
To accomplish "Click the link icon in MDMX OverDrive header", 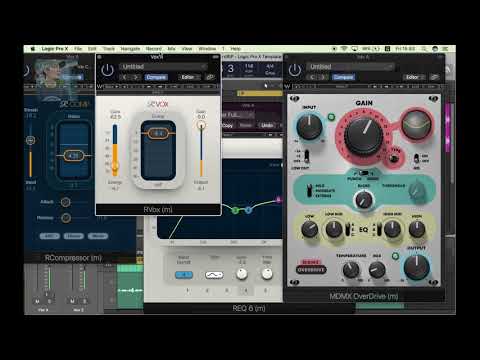I will click(434, 77).
